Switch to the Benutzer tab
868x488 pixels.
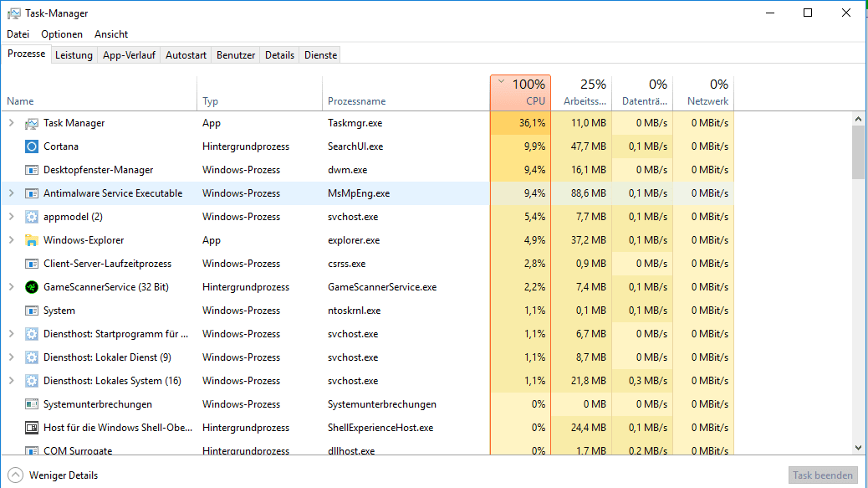[236, 55]
